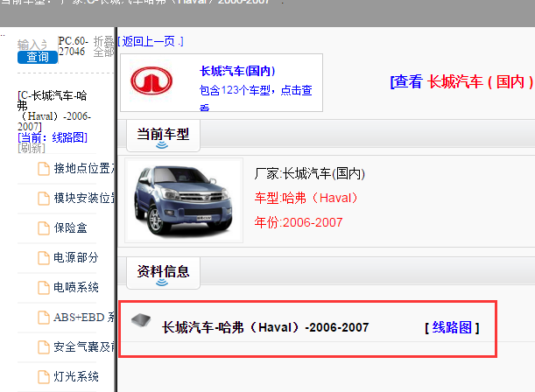Click the document icon beside 接地点位置

click(x=43, y=169)
